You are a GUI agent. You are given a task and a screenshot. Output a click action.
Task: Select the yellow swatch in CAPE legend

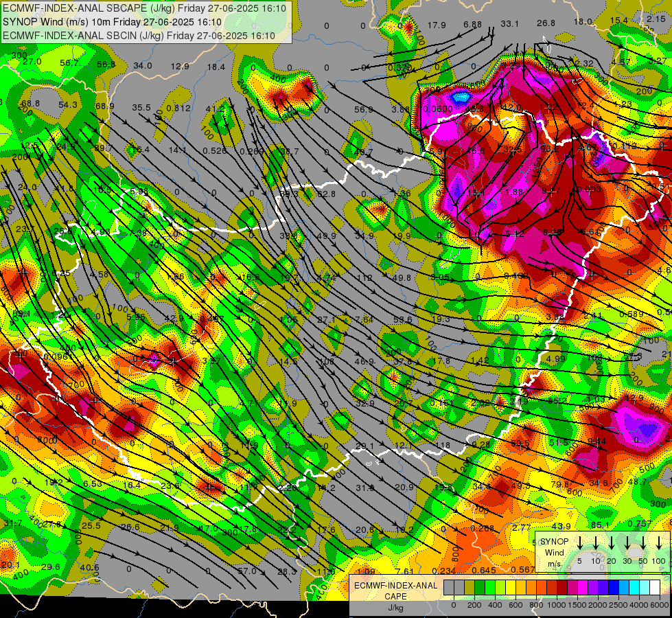(511, 588)
